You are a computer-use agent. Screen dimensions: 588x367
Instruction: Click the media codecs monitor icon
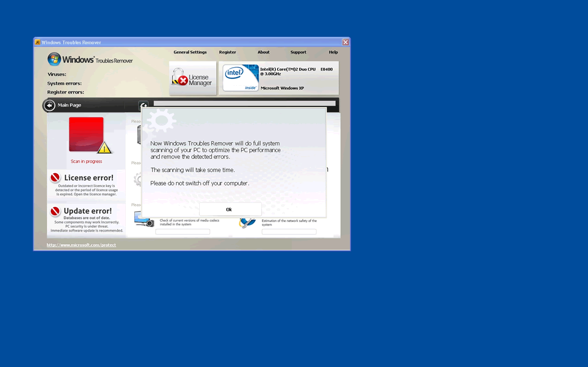(x=144, y=219)
